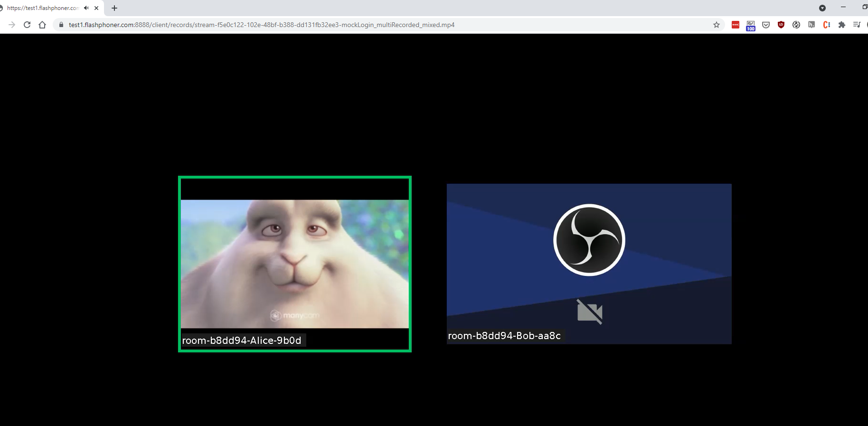Go to the browser home page
This screenshot has width=868, height=426.
[x=42, y=25]
